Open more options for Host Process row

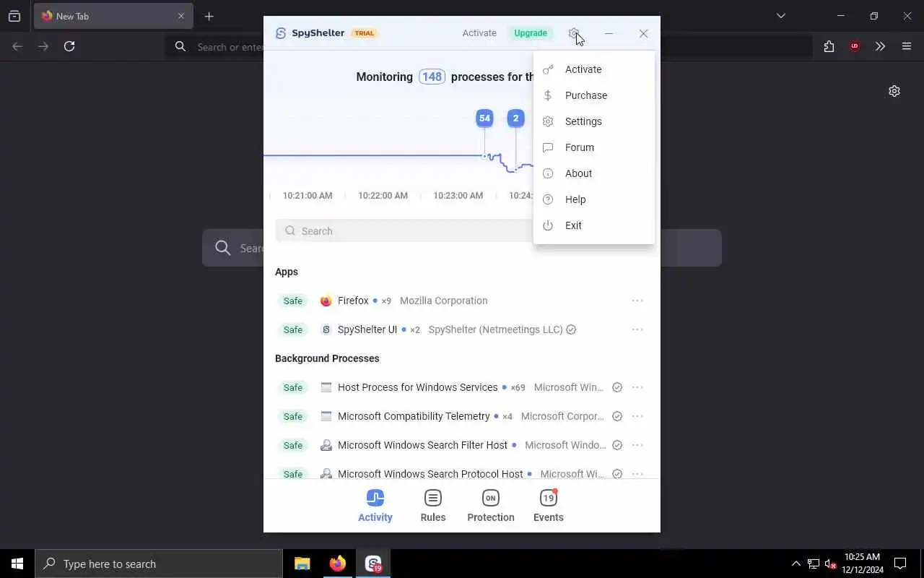click(637, 387)
